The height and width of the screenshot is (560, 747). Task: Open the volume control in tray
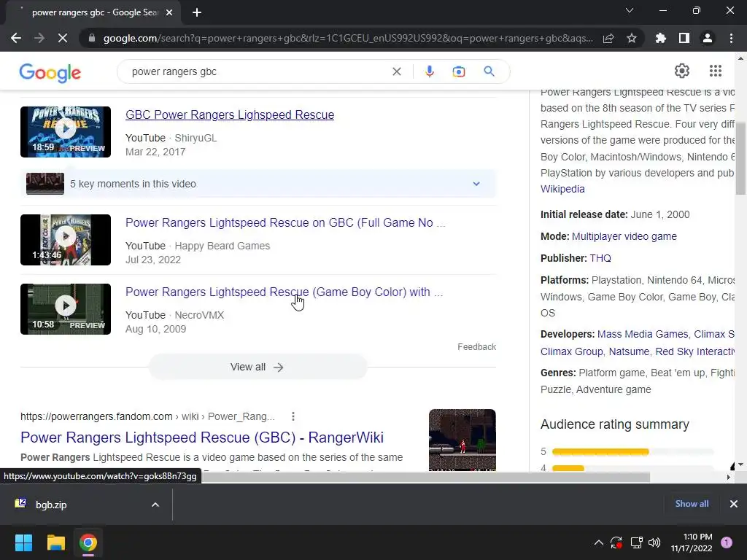click(654, 542)
